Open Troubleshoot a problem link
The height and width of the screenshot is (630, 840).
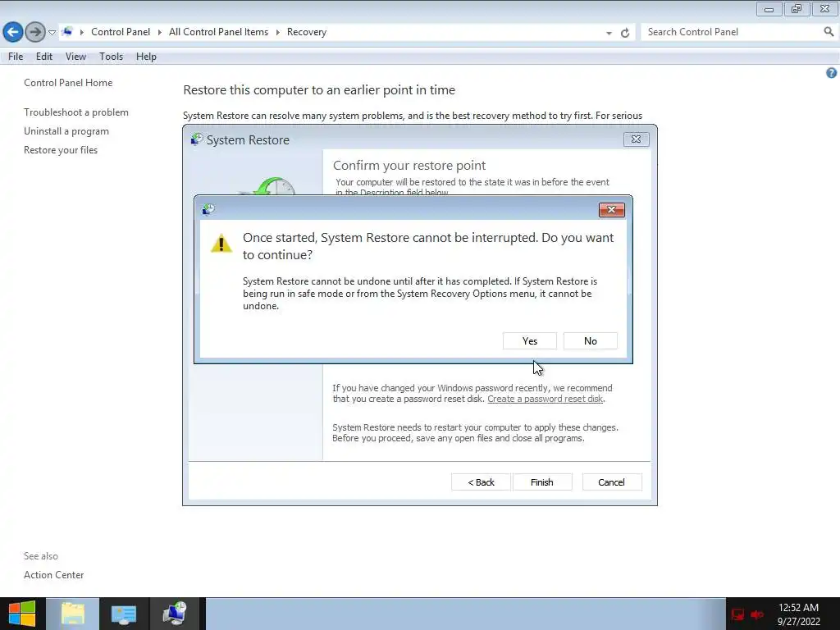point(76,112)
